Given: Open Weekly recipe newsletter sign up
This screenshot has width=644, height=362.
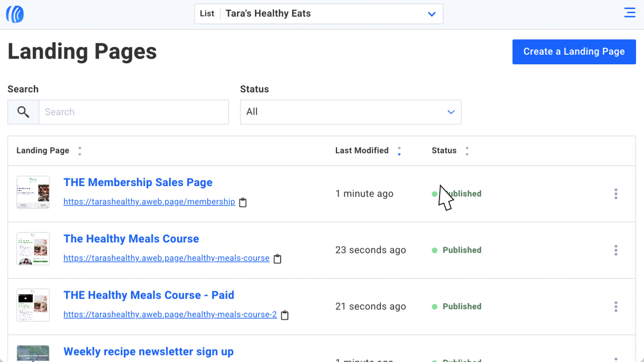Looking at the screenshot, I should point(149,351).
